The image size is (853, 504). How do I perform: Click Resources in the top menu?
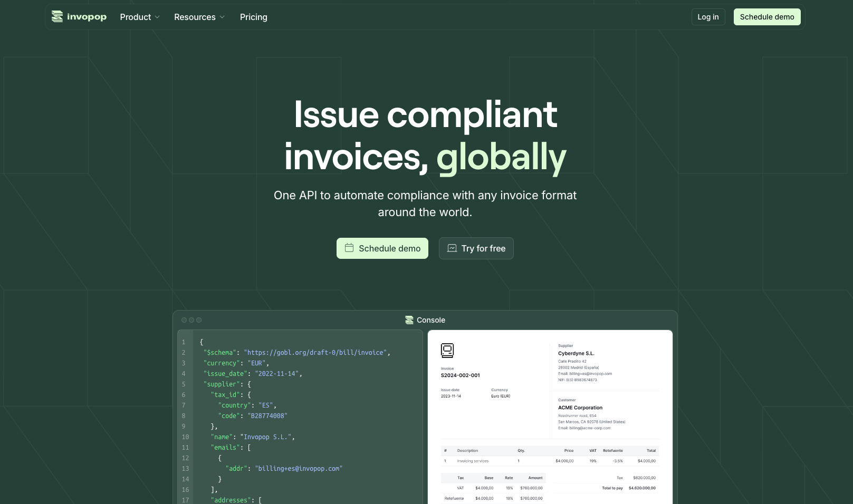tap(195, 16)
